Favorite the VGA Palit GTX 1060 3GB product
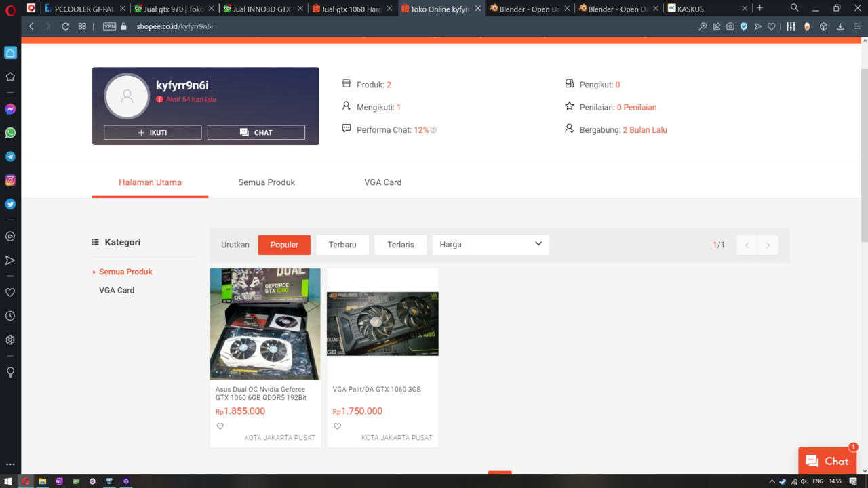Screen dimensions: 868x488 point(338,426)
